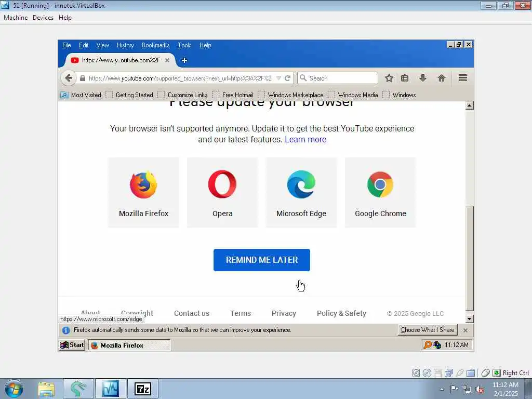Viewport: 532px width, 399px height.
Task: Open the Contact us footer link
Action: tap(192, 313)
